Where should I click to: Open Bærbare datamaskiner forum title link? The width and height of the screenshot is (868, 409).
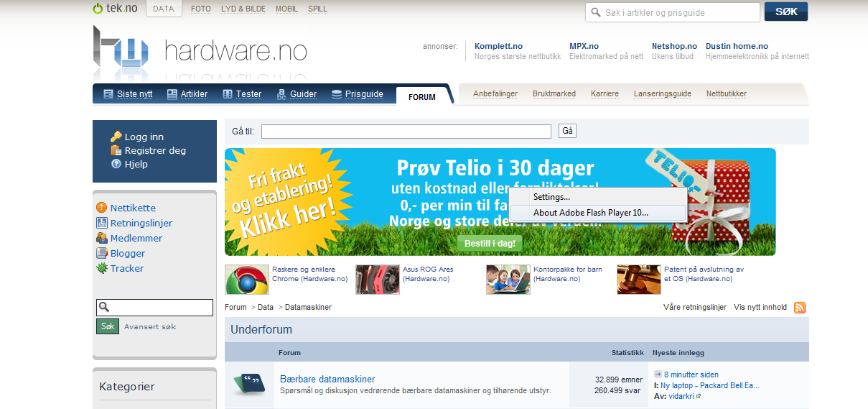coord(327,379)
